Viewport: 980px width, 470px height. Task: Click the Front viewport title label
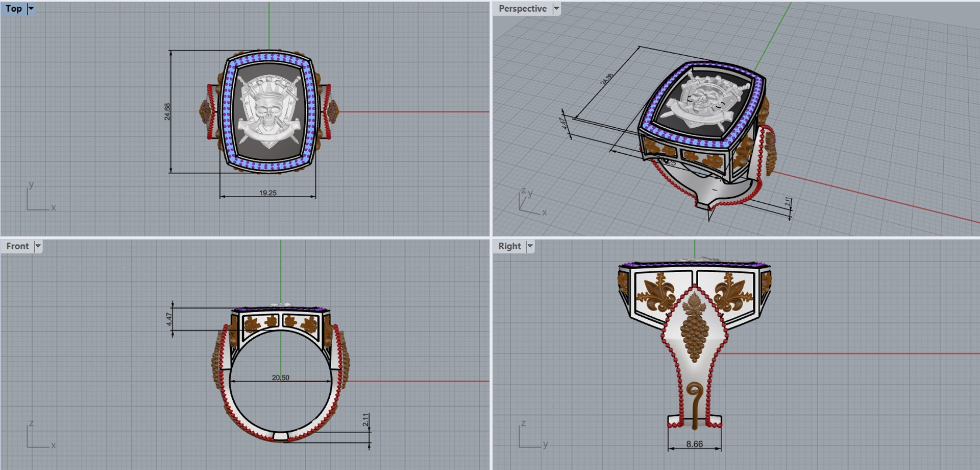click(x=17, y=246)
